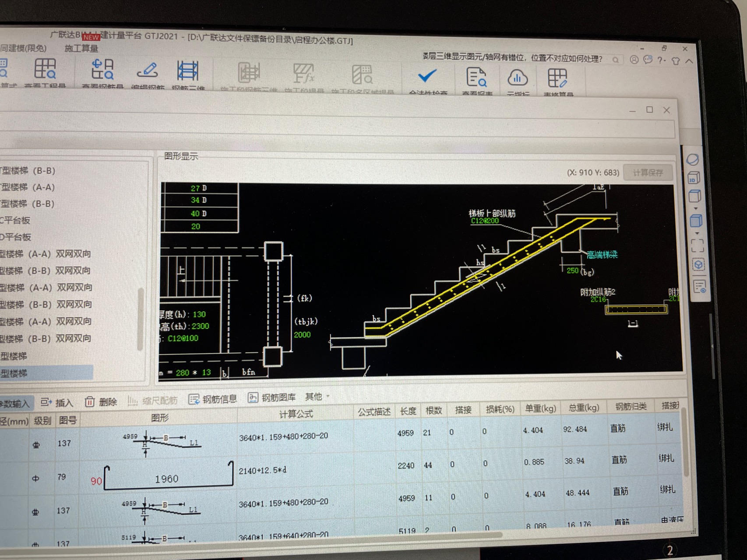Switch to the 协同建模(限免) ribbon tab

(x=23, y=48)
